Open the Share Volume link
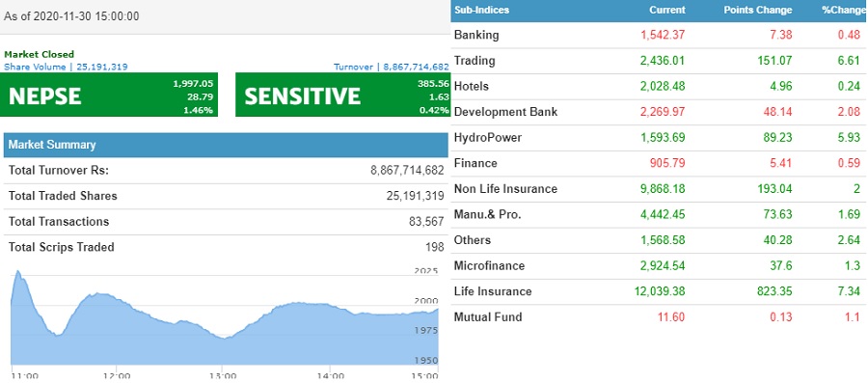The height and width of the screenshot is (383, 868). point(66,67)
